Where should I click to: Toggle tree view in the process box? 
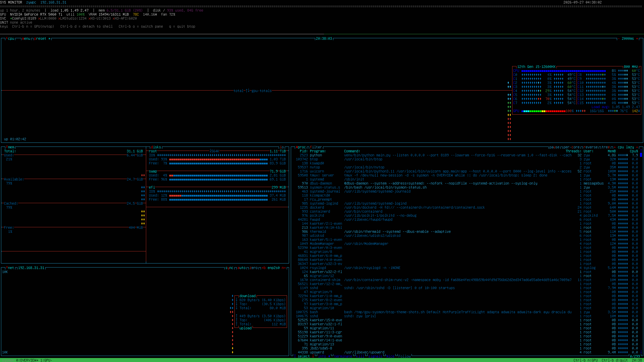point(606,147)
